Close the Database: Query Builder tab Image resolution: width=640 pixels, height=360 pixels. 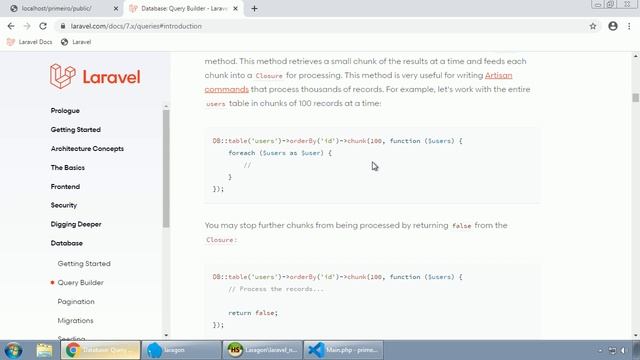pos(236,8)
